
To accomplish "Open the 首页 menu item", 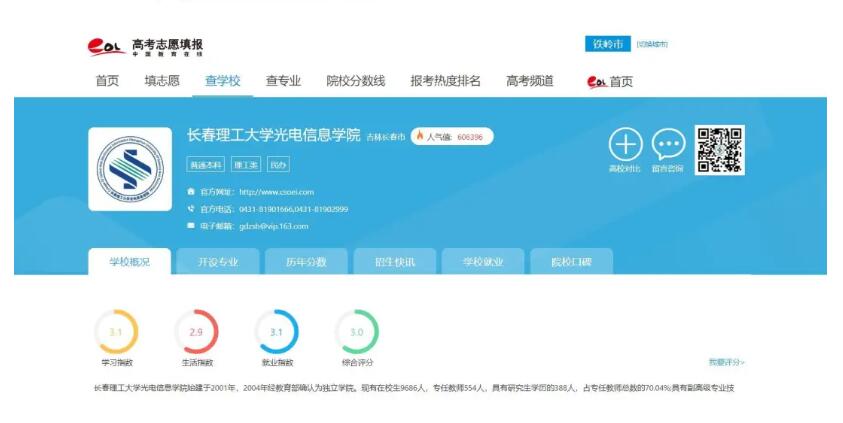I will pos(107,81).
